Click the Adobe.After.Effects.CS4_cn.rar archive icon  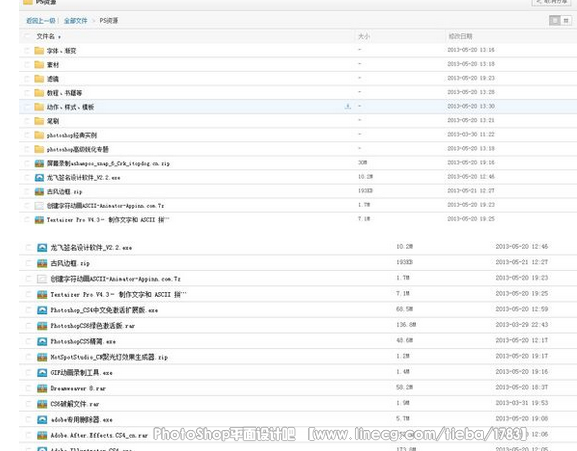pyautogui.click(x=42, y=435)
